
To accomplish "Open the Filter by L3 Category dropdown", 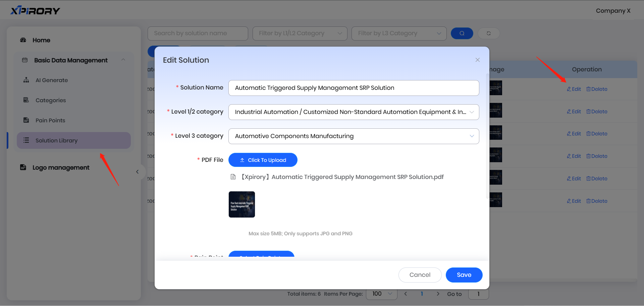I will tap(399, 33).
